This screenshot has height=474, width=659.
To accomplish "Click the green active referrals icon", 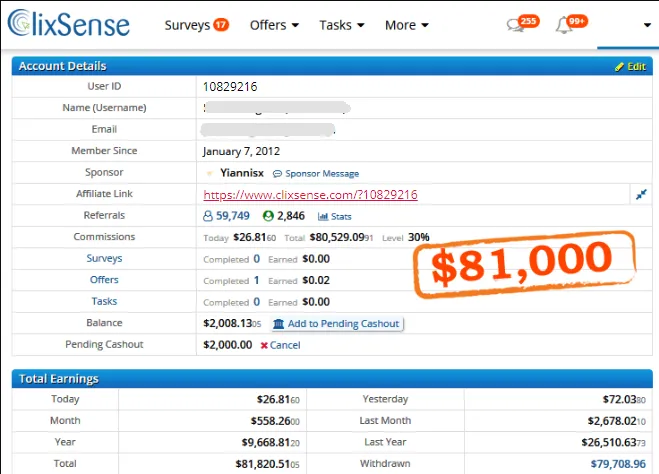I will tap(268, 216).
